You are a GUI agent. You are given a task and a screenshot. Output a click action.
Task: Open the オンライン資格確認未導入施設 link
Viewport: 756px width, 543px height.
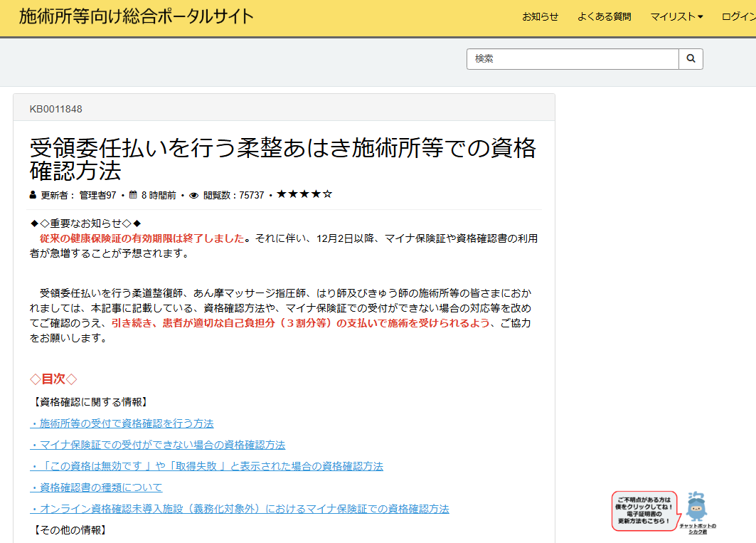pyautogui.click(x=239, y=509)
